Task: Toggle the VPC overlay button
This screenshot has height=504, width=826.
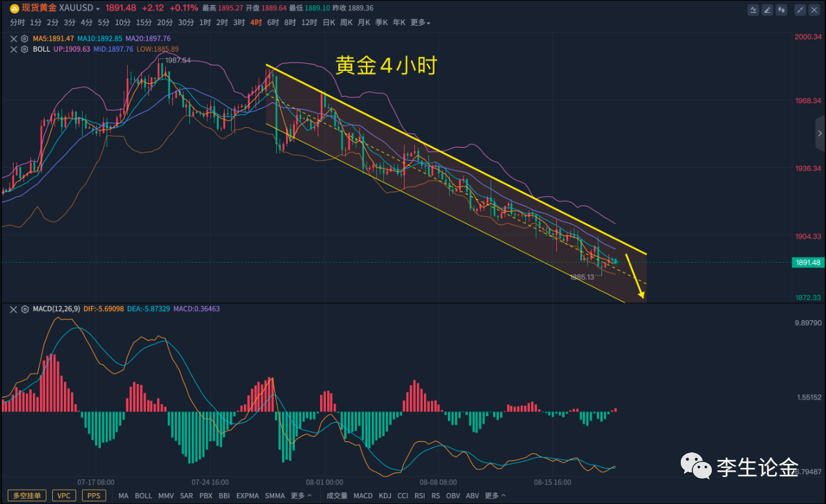Action: point(64,496)
